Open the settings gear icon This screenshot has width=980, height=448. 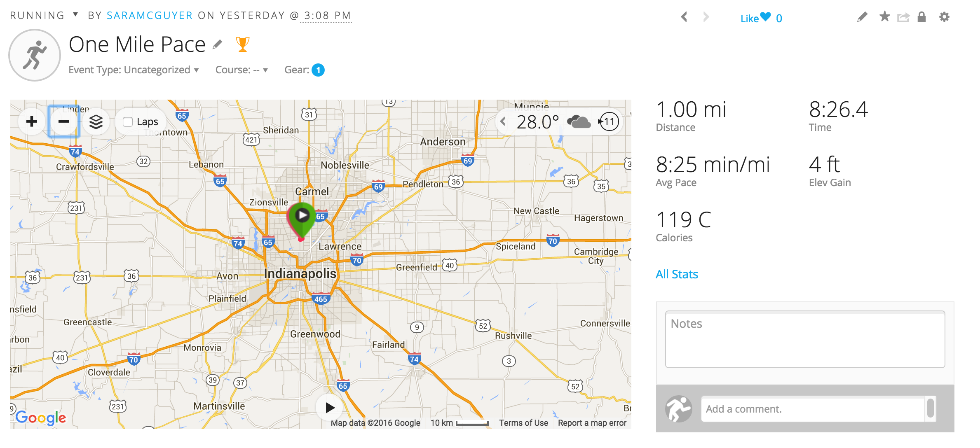[x=944, y=17]
